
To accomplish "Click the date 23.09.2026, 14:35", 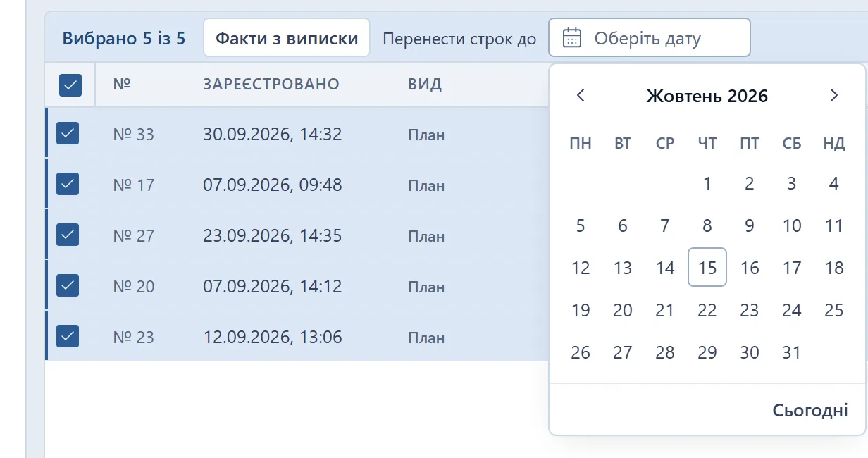I will (273, 235).
